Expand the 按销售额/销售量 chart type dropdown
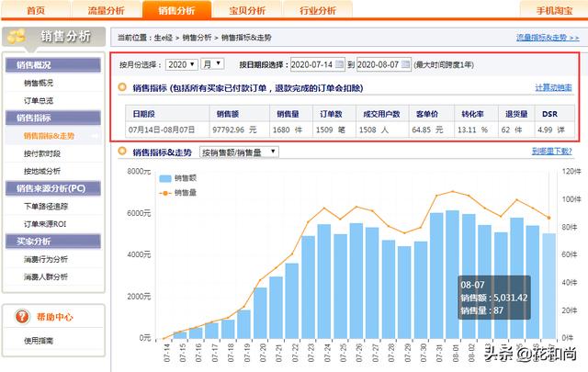The height and width of the screenshot is (372, 588). tap(239, 152)
